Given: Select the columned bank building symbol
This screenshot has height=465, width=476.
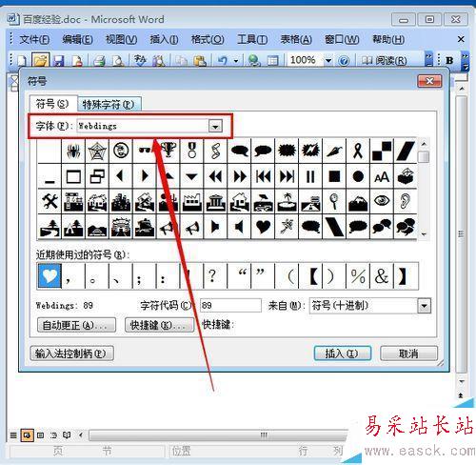Looking at the screenshot, I should tap(216, 202).
